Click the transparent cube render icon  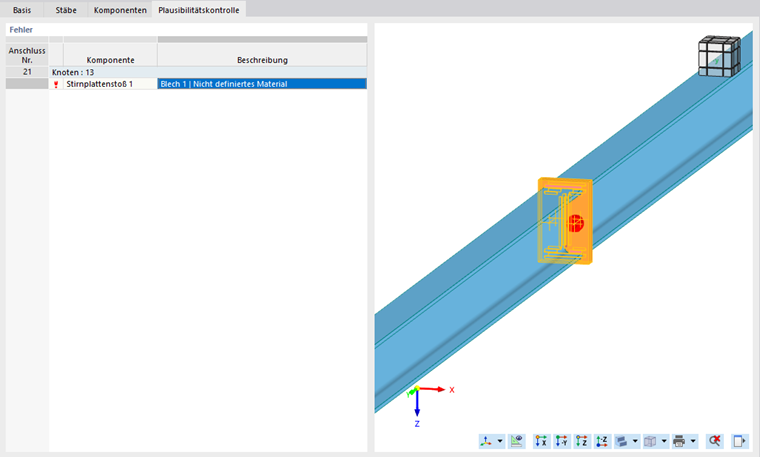click(650, 441)
